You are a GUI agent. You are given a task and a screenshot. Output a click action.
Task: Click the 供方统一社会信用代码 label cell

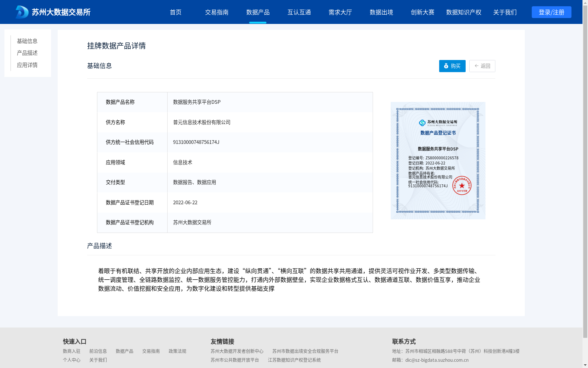pos(132,142)
